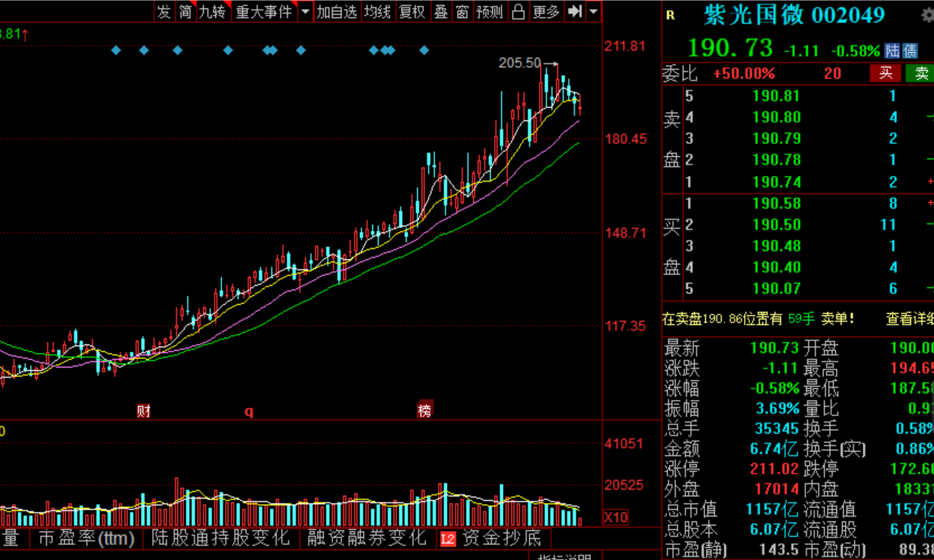The width and height of the screenshot is (934, 560).
Task: Click the 财 financial report marker
Action: (x=143, y=410)
